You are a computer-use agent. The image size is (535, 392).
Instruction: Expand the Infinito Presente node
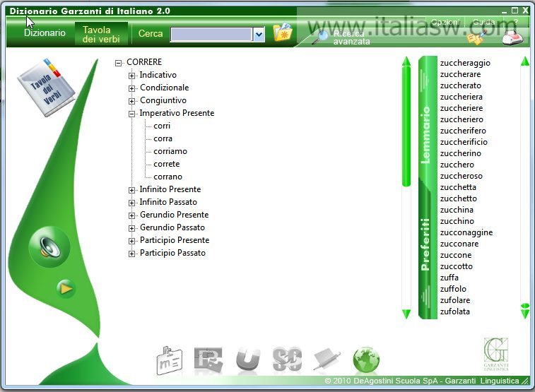click(131, 190)
